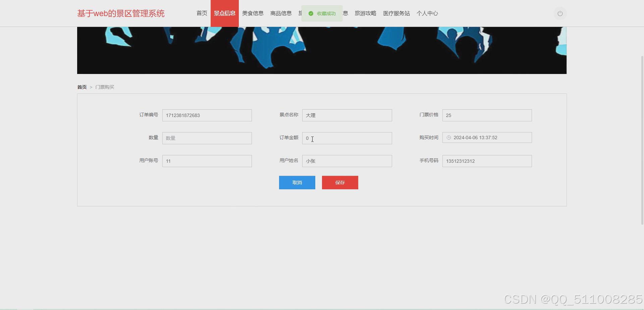Open 个人中心 menu item
Viewport: 644px width, 310px height.
coord(427,13)
